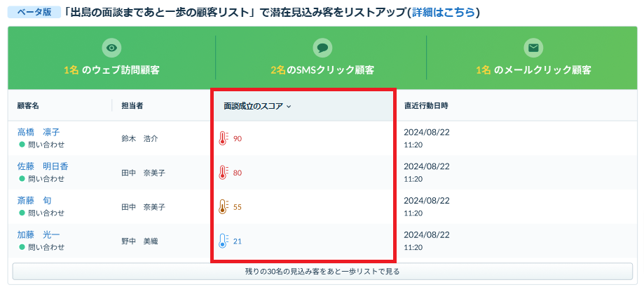644x292 pixels.
Task: Click the speech bubble SMS click icon
Action: point(322,48)
